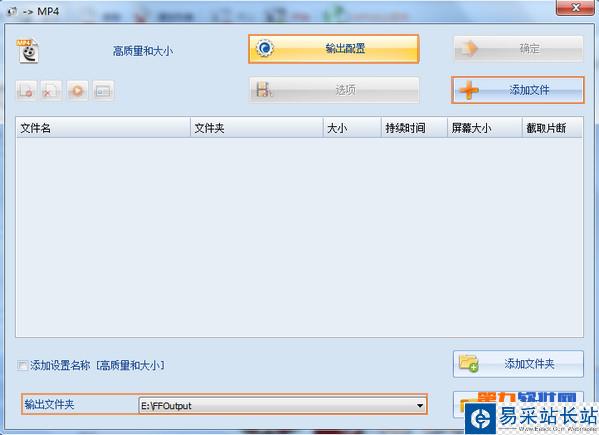Viewport: 599px width, 435px height.
Task: Open the 输出文件夹 E:\FFOutput combo box
Action: coord(282,406)
